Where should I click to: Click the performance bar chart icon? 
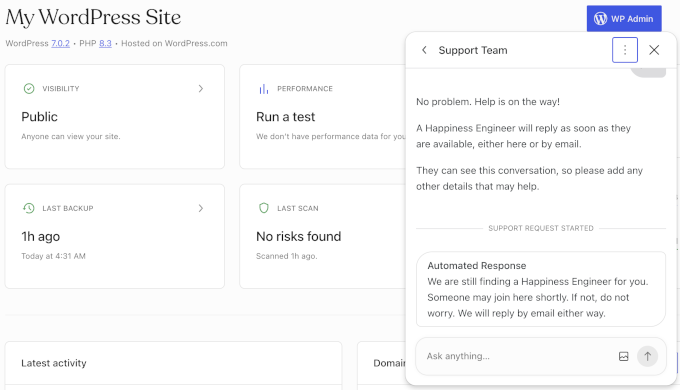tap(264, 89)
